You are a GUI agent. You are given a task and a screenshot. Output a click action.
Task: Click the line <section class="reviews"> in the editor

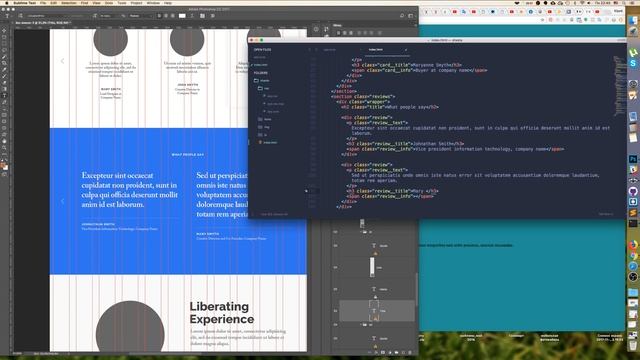(x=363, y=96)
